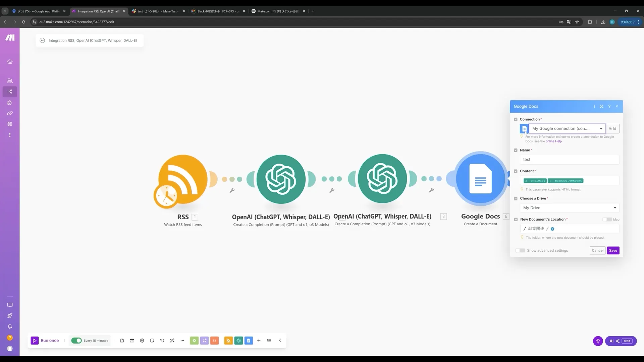
Task: Click the Google Docs module circle
Action: [x=480, y=179]
